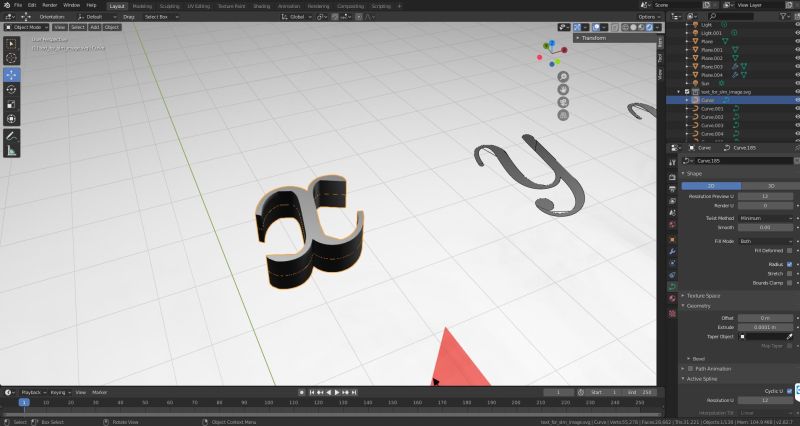Open the Output properties tab printer icon
Image resolution: width=800 pixels, height=426 pixels.
[672, 189]
